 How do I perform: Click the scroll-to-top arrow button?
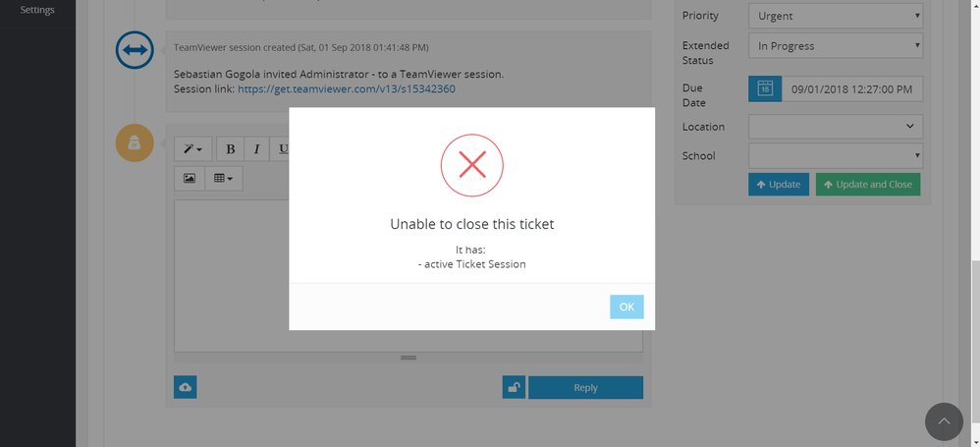[944, 421]
